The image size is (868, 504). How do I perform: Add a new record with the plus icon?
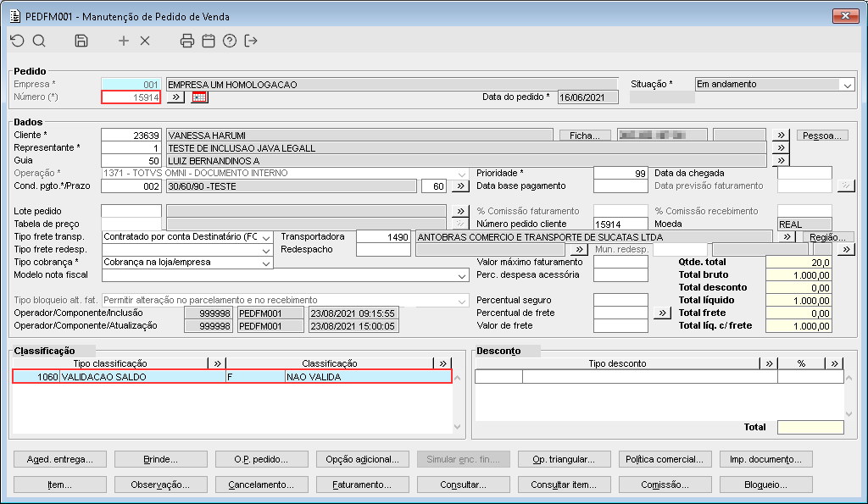pos(124,41)
